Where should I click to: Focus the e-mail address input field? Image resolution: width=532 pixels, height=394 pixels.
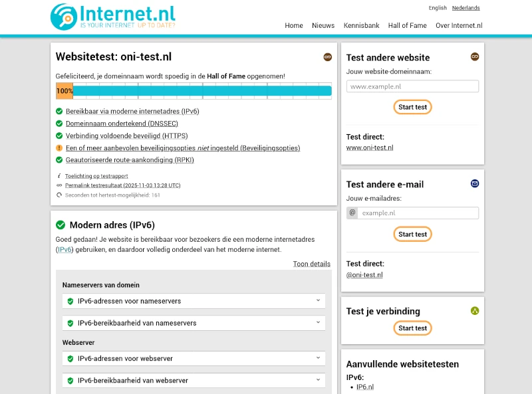coord(418,213)
